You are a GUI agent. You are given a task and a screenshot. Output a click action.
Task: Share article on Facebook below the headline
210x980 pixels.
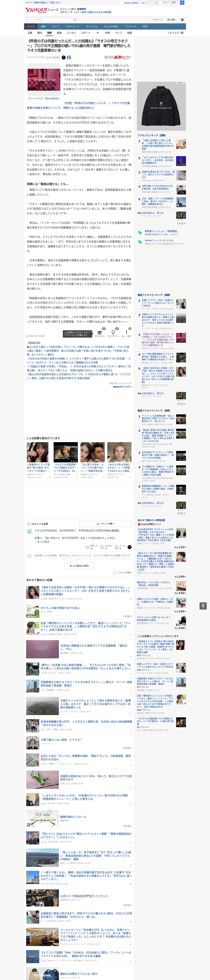[69, 57]
